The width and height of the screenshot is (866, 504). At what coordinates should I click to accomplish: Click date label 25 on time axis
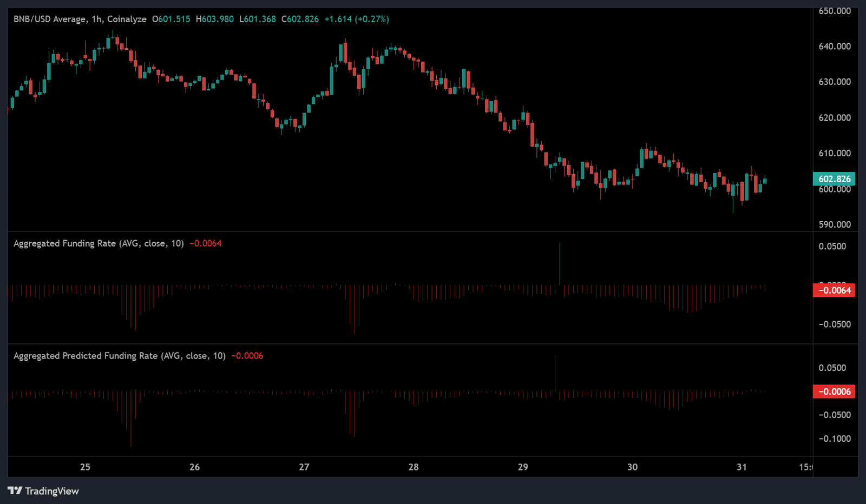[85, 467]
